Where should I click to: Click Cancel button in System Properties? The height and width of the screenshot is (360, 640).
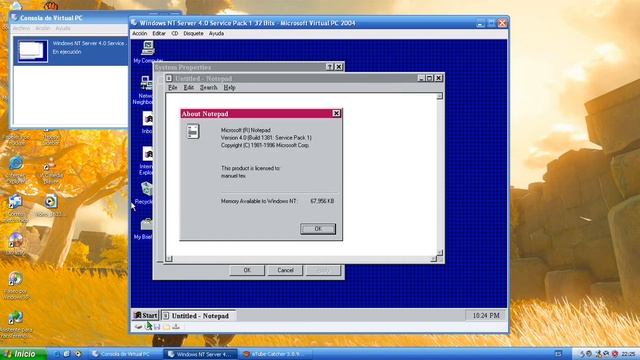click(285, 270)
